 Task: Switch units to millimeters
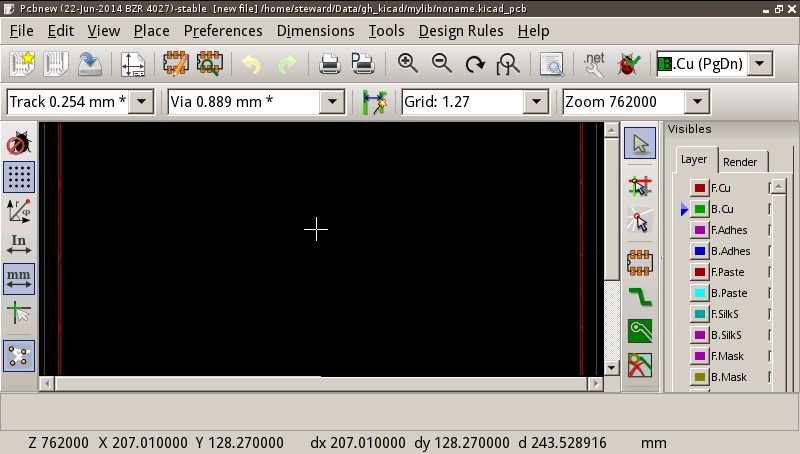point(19,279)
